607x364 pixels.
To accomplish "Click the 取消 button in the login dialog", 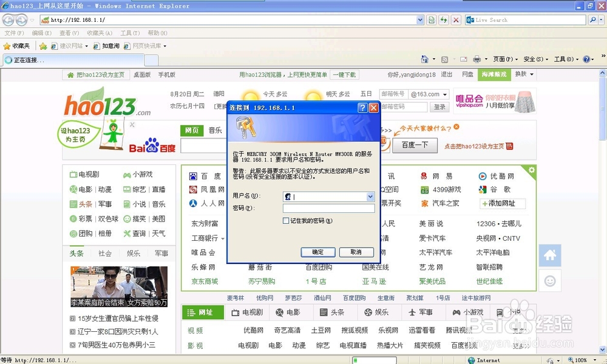I will click(x=357, y=252).
